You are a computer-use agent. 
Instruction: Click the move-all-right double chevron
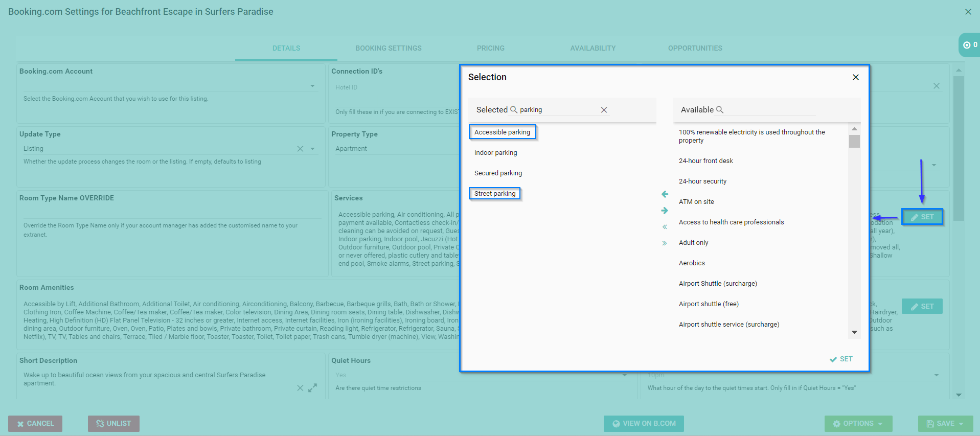pyautogui.click(x=665, y=243)
